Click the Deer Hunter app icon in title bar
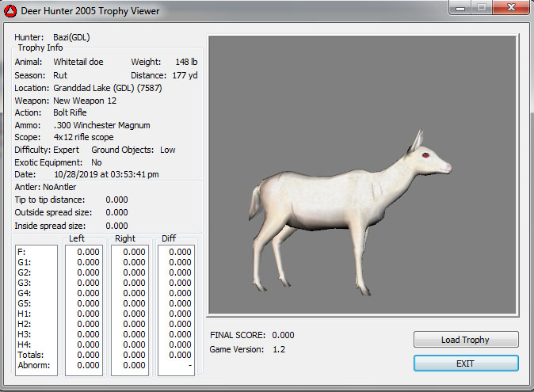The image size is (534, 392). (10, 11)
